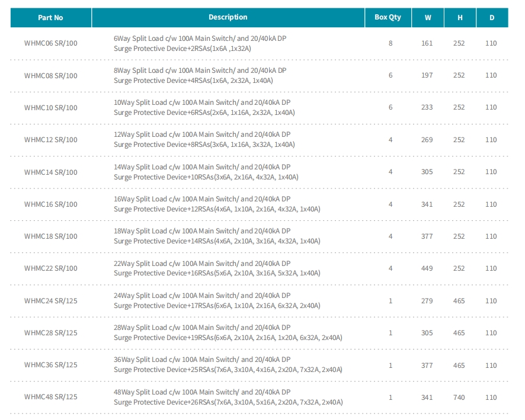
Task: Click the 24Way Split Load description
Action: (x=217, y=300)
